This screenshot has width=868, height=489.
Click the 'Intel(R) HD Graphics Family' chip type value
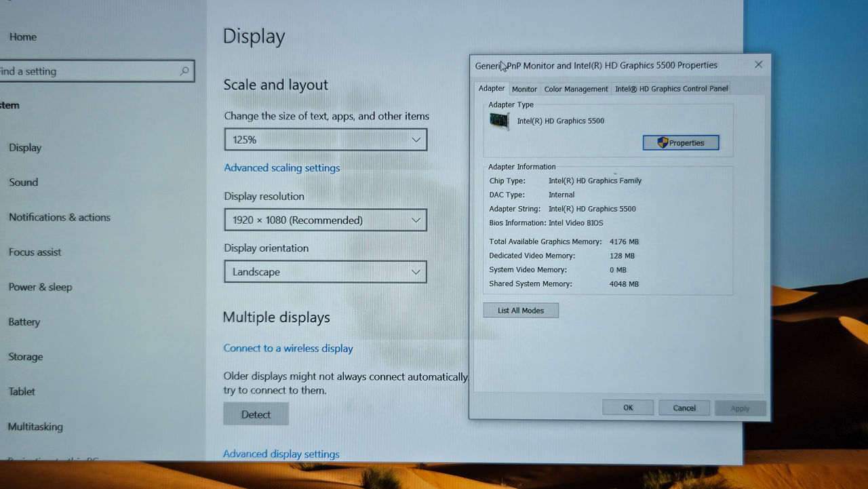pos(595,180)
